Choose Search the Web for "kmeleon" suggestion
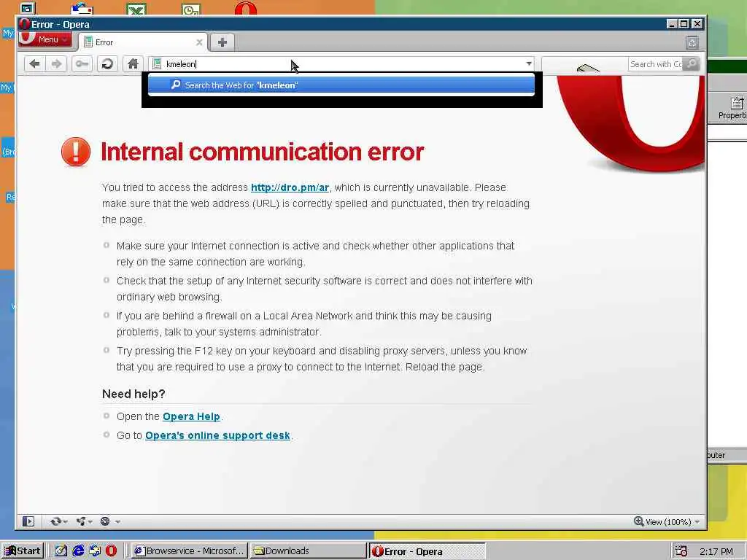 (x=341, y=85)
